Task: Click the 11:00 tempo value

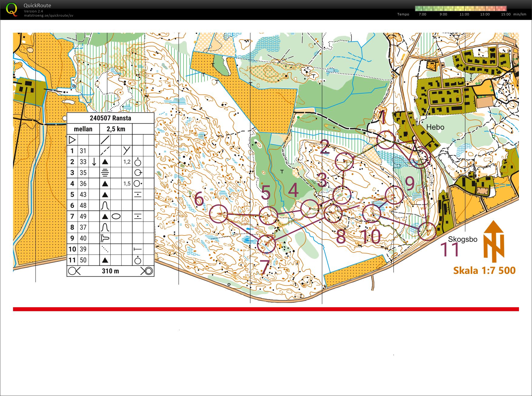Action: click(x=464, y=14)
